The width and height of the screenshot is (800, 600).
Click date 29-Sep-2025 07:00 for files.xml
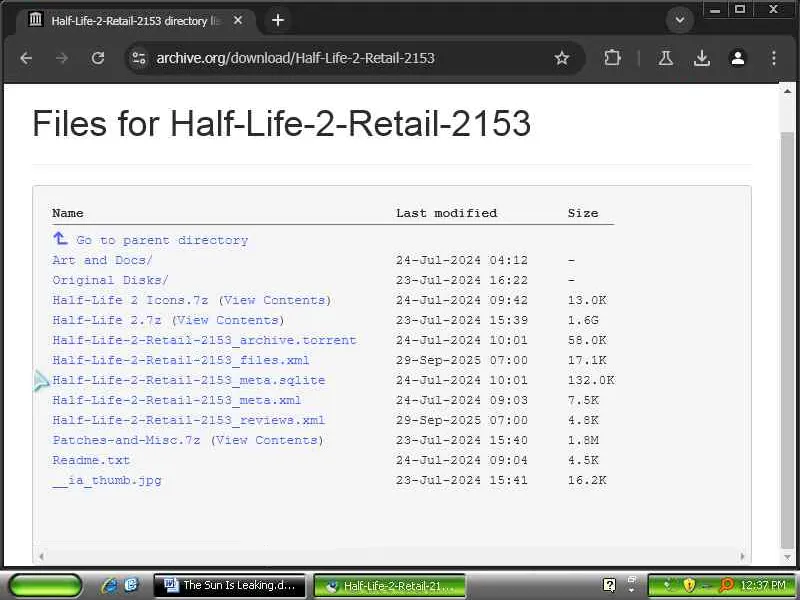tap(462, 360)
